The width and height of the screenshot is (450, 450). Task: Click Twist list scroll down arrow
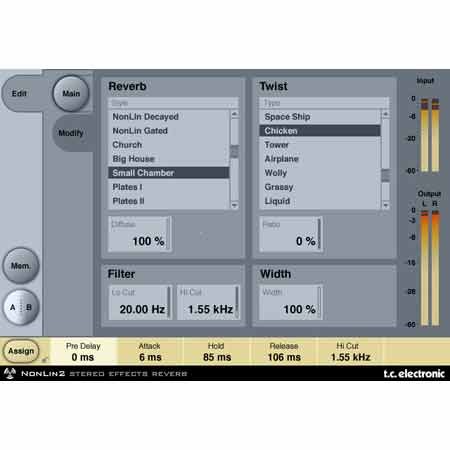[386, 205]
